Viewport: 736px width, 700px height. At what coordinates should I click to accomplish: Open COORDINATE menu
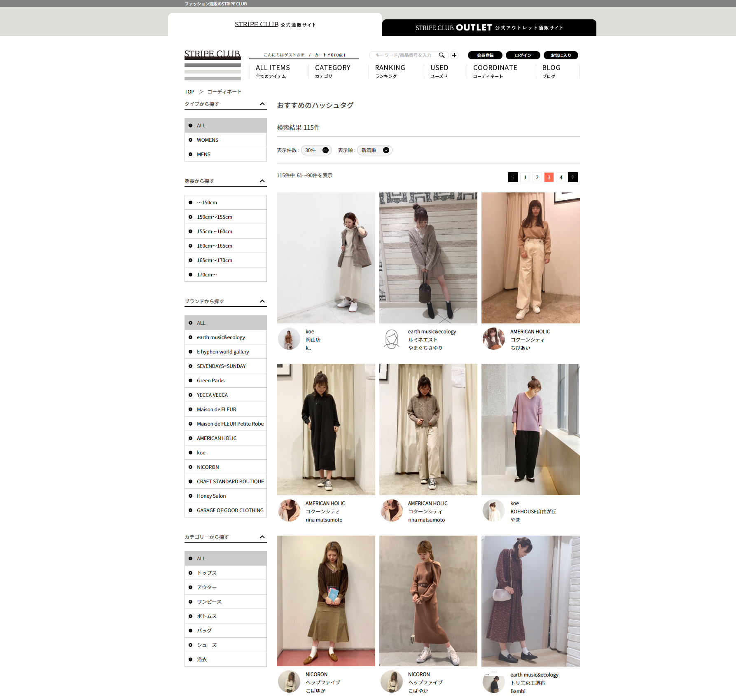coord(495,71)
